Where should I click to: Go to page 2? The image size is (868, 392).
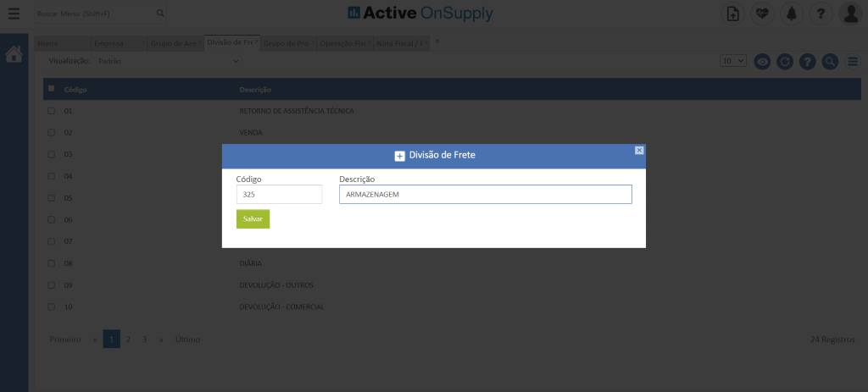(x=128, y=340)
